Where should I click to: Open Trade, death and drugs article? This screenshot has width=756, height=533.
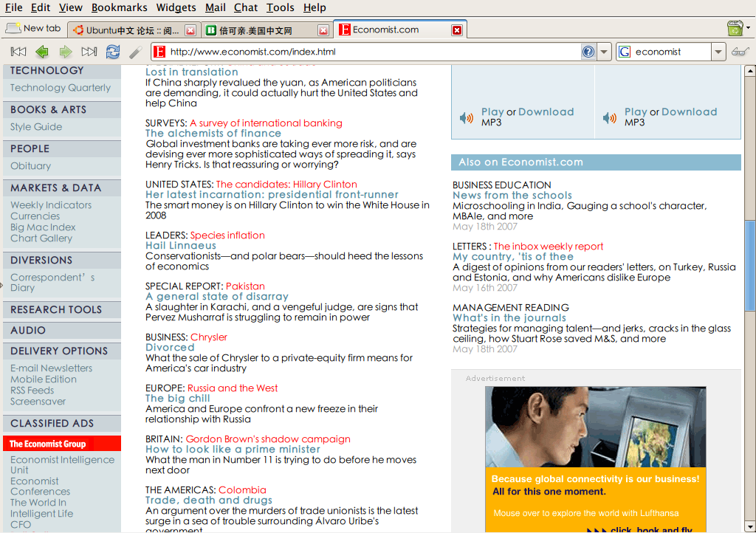click(209, 500)
